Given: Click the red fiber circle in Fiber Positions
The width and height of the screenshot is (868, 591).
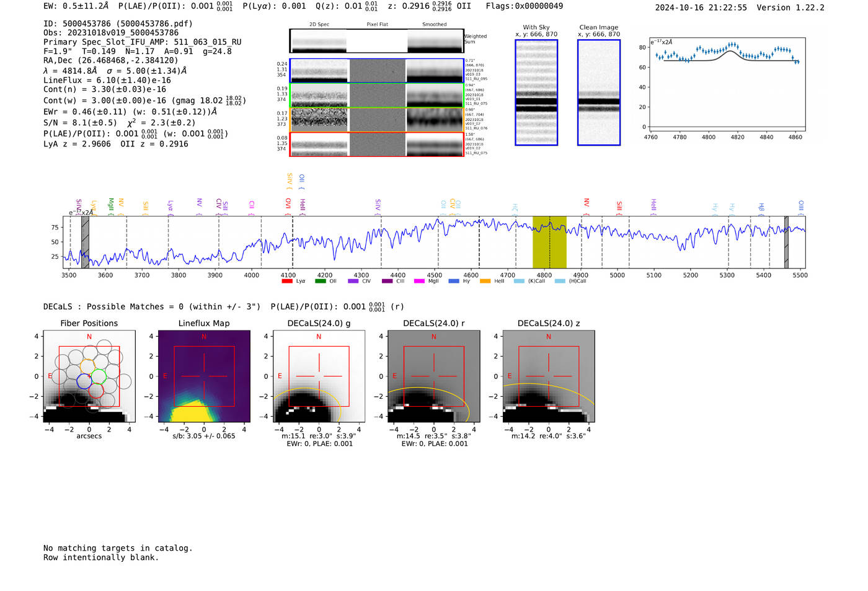Looking at the screenshot, I should (96, 391).
